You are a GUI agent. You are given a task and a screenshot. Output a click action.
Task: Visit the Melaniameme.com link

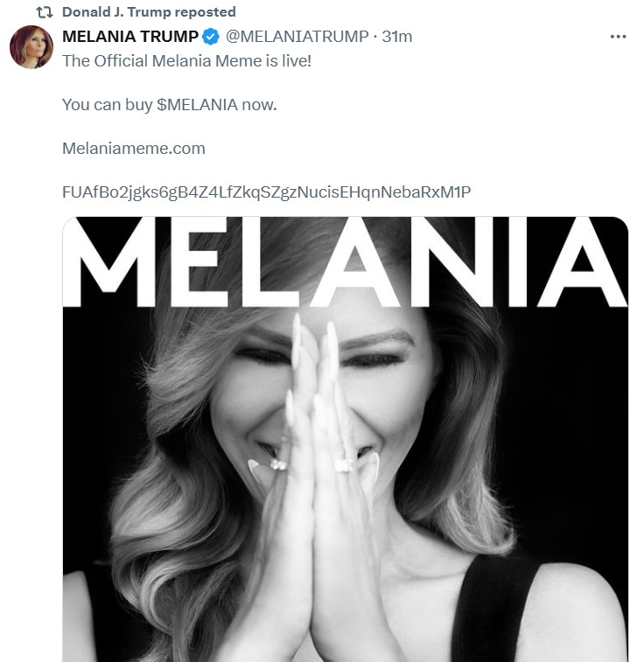pos(133,148)
